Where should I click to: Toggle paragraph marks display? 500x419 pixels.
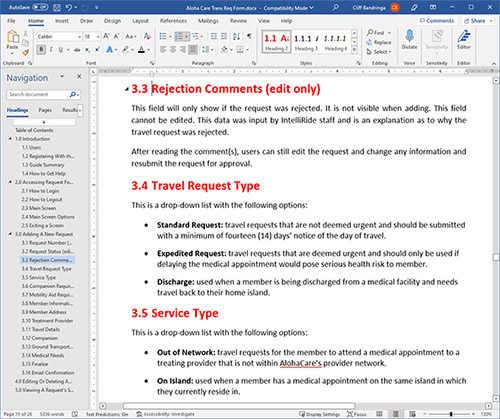click(x=249, y=36)
